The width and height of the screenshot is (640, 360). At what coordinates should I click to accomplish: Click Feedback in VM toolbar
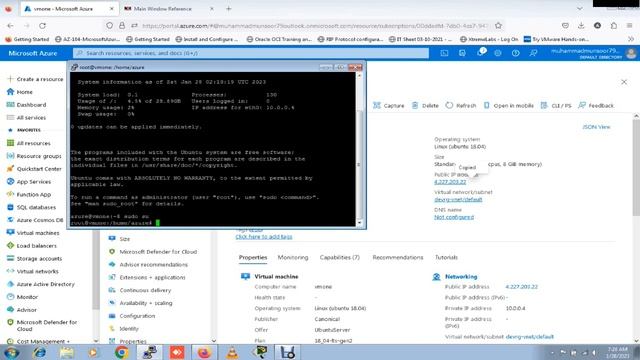(x=596, y=105)
